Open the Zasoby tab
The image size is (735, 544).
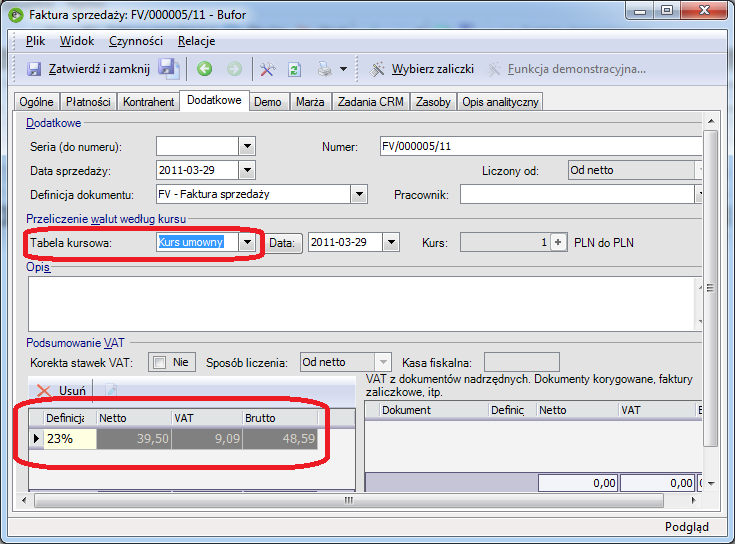pos(433,102)
